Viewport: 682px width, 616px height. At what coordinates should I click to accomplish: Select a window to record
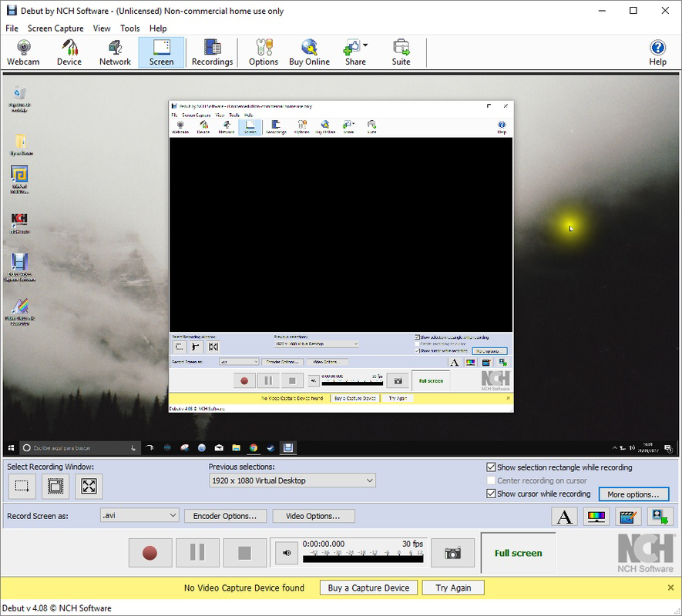click(55, 486)
